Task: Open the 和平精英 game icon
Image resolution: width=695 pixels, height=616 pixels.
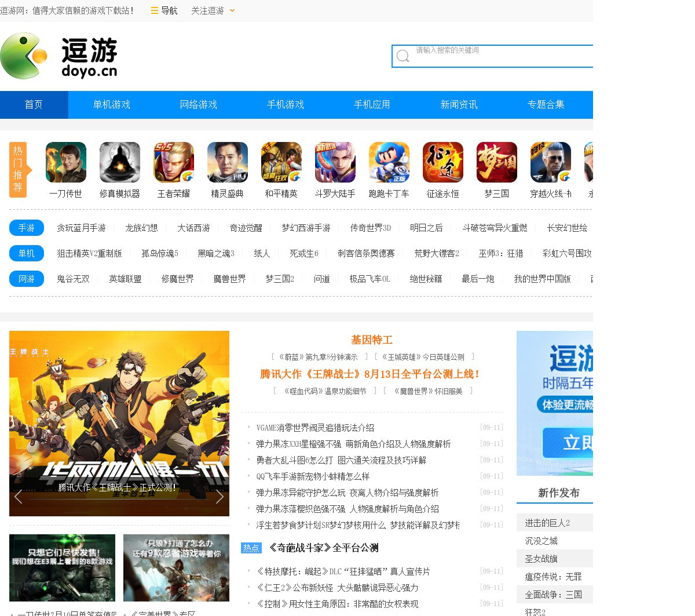Action: pyautogui.click(x=281, y=162)
